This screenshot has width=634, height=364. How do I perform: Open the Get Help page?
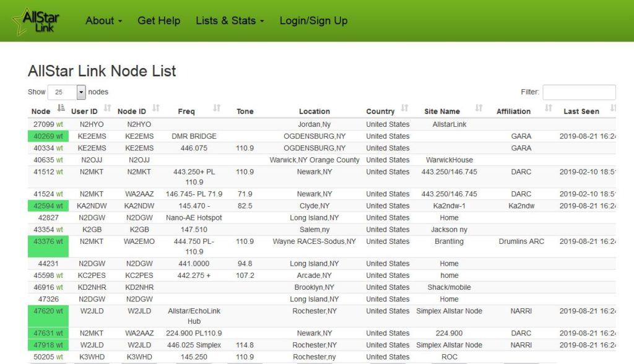click(x=159, y=20)
